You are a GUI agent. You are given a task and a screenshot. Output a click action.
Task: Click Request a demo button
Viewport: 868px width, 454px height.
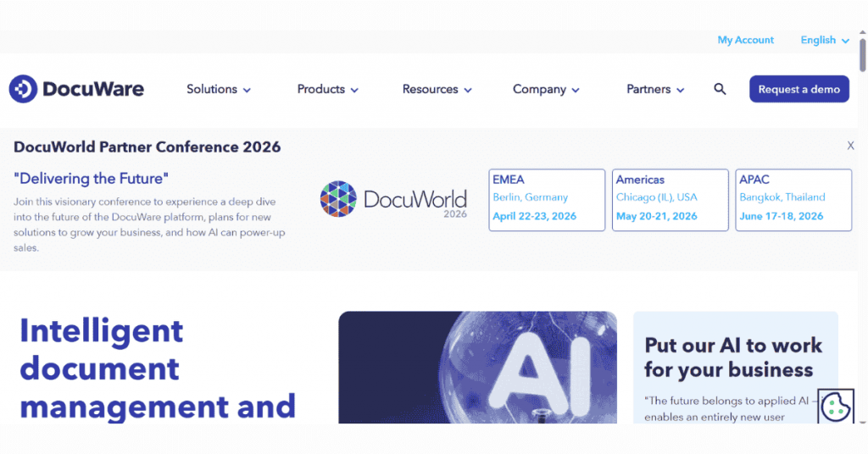click(799, 89)
